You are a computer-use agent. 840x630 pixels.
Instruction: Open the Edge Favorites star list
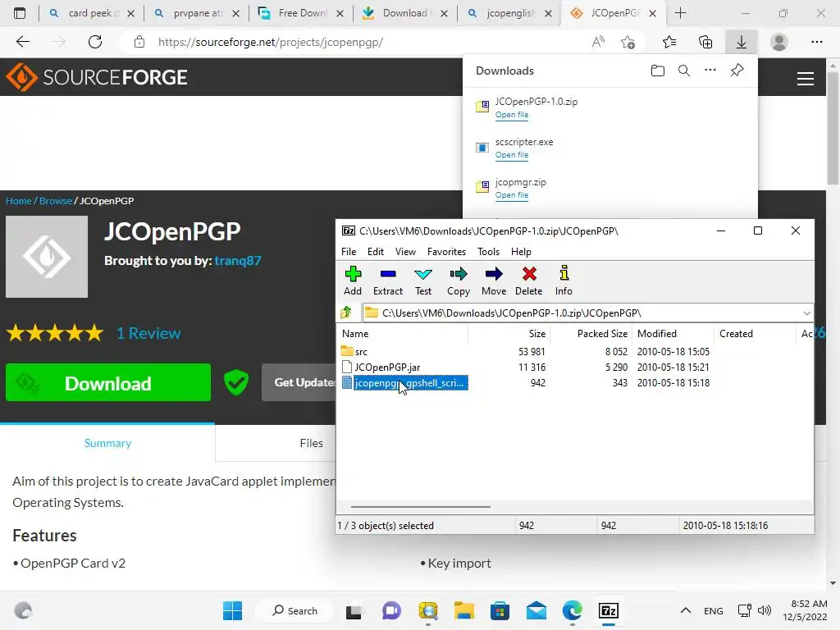[669, 42]
